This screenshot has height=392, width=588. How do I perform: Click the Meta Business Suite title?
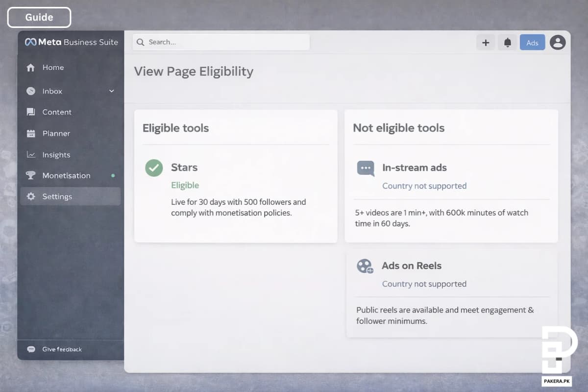78,42
